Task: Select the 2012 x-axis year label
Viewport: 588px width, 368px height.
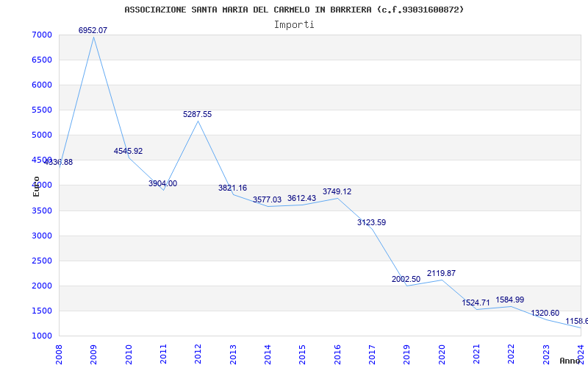Action: [x=198, y=355]
